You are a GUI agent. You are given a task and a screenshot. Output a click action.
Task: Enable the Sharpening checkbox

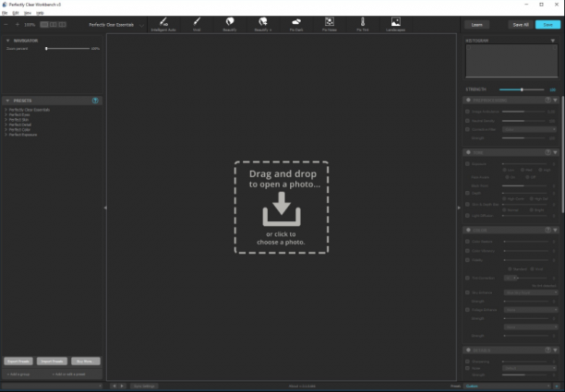click(467, 361)
